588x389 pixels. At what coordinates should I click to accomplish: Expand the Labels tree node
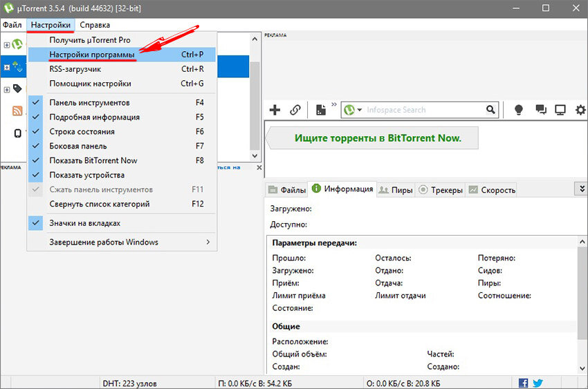pos(7,90)
